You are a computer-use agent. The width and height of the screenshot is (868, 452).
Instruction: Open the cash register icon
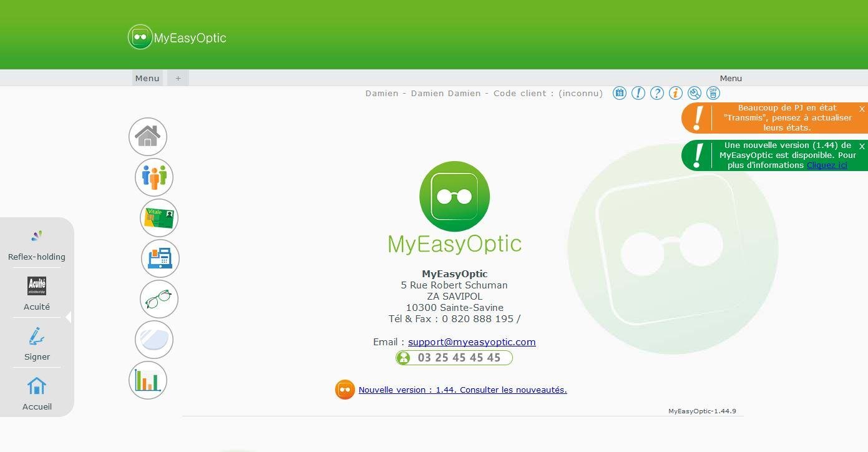pos(160,258)
